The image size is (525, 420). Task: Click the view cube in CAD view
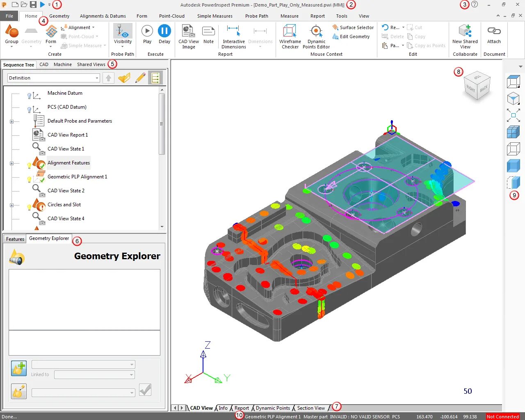477,86
